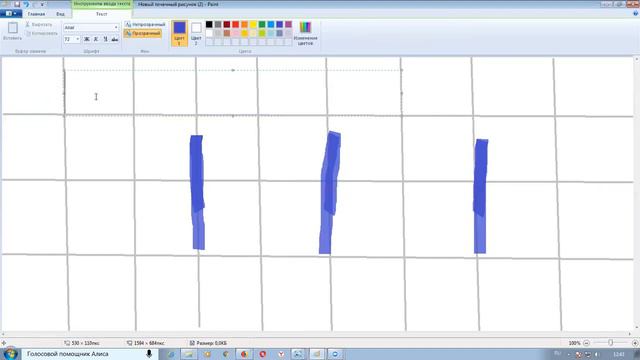Click the taskbar clock

[x=619, y=354]
